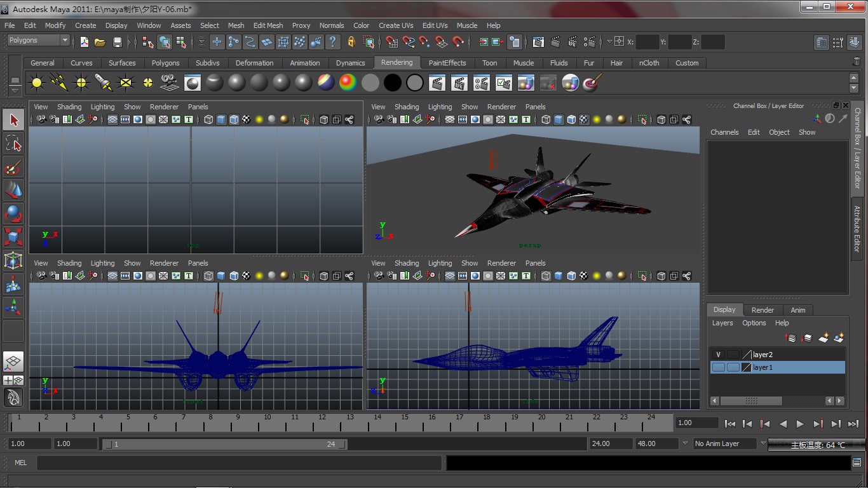Click Channels in the Channel Box

(724, 132)
